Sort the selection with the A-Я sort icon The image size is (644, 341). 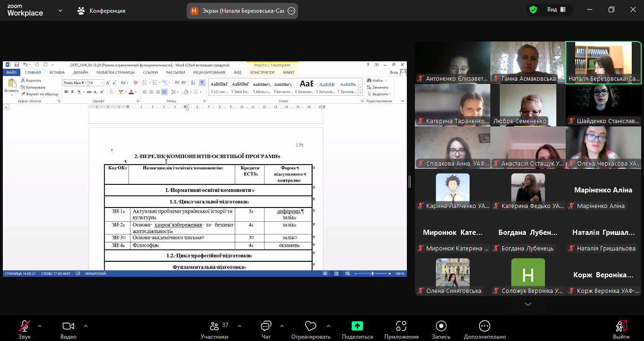click(193, 83)
